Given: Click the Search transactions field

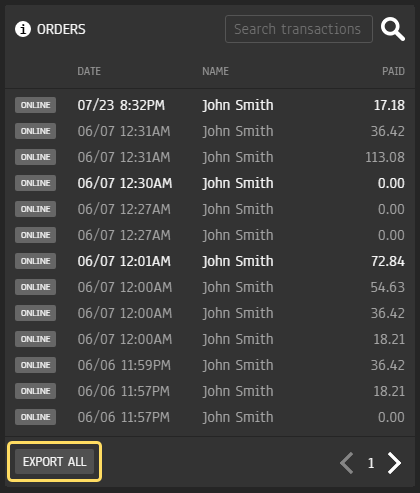Looking at the screenshot, I should point(299,29).
